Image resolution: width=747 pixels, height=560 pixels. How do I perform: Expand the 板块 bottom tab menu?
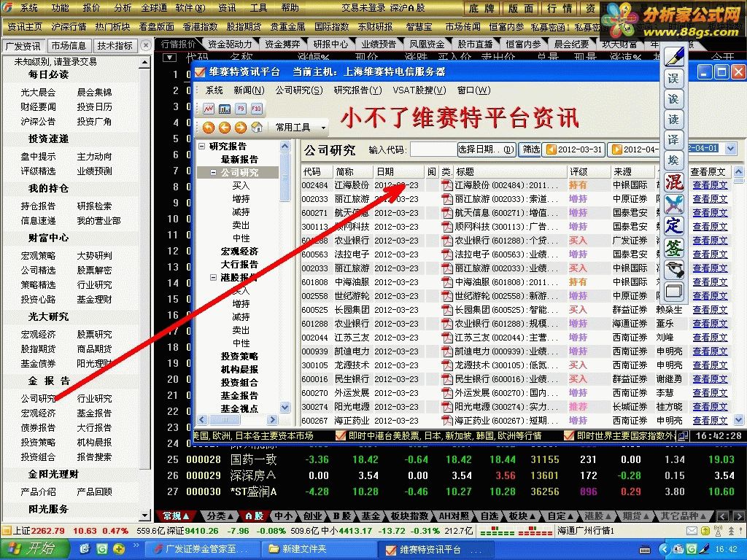click(522, 516)
